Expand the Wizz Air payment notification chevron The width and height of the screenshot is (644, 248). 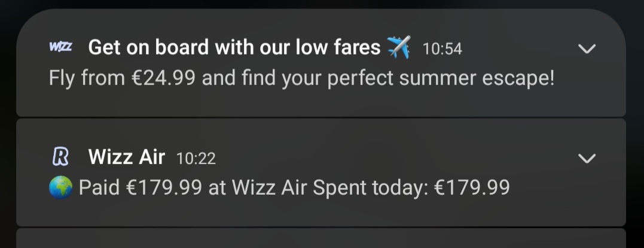point(587,158)
